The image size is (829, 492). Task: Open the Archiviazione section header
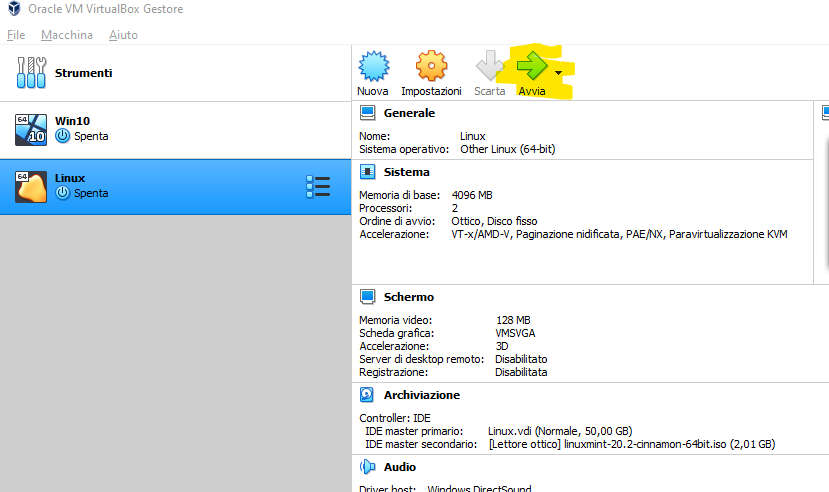422,395
